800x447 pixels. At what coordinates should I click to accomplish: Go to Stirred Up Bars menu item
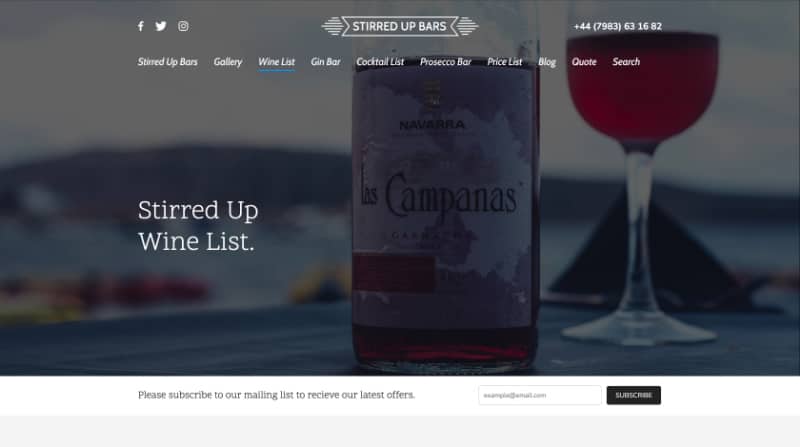tap(167, 62)
